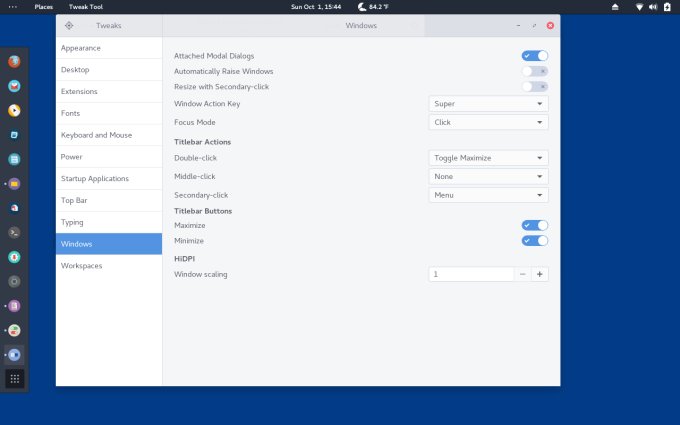Screen dimensions: 680x425
Task: Open the Tweak Tool app menu
Action: 86,7
